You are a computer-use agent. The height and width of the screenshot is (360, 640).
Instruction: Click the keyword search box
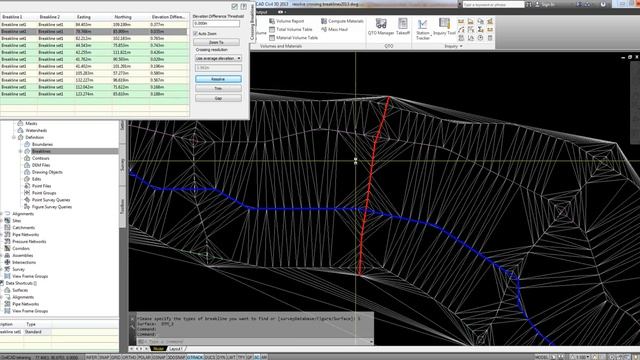pos(493,4)
